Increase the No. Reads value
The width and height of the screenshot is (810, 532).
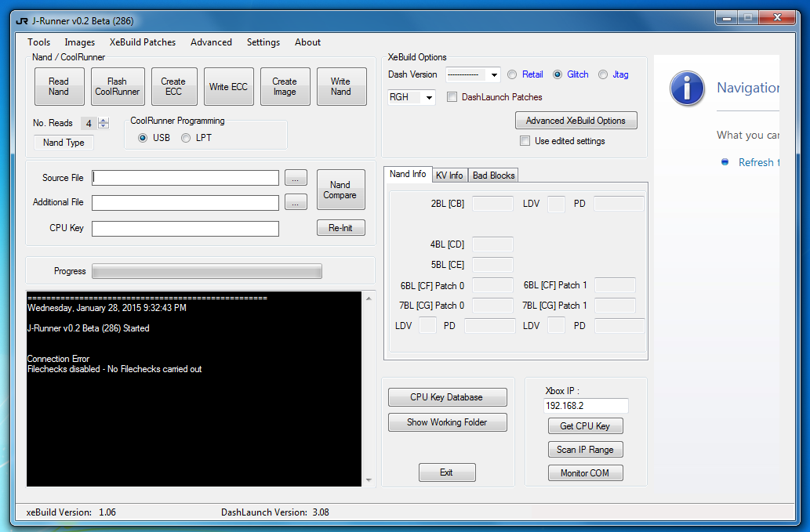pos(104,120)
